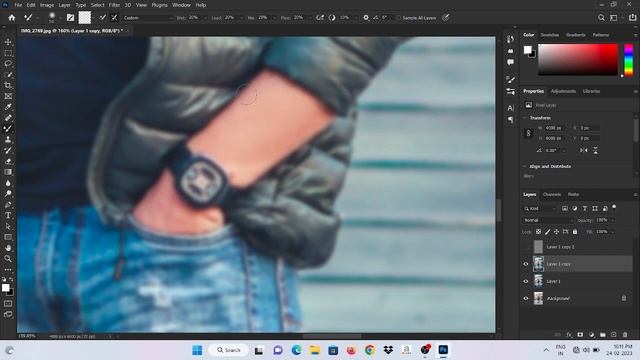Open the Share icon at top right

(633, 18)
